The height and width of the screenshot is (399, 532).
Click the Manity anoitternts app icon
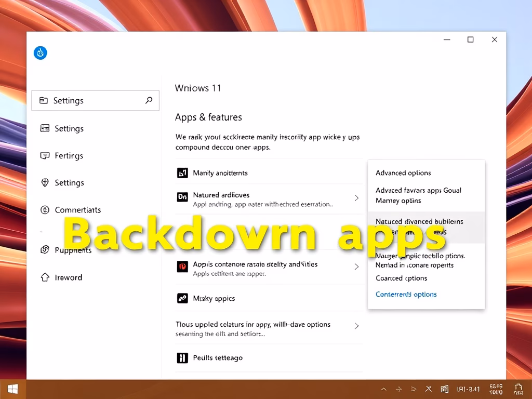tap(182, 173)
